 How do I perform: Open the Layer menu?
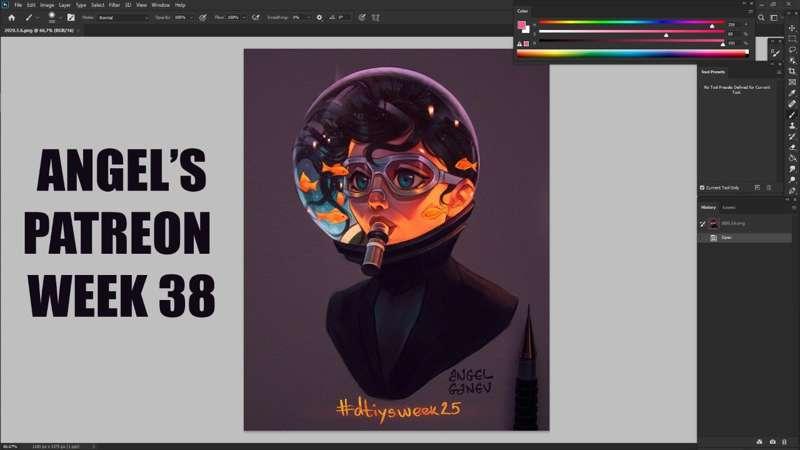(x=64, y=5)
